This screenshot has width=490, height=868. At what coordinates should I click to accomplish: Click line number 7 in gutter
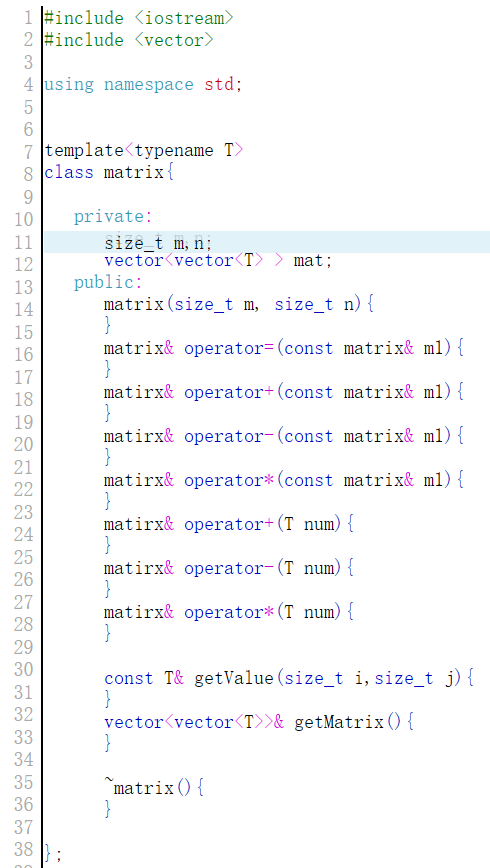coord(29,152)
